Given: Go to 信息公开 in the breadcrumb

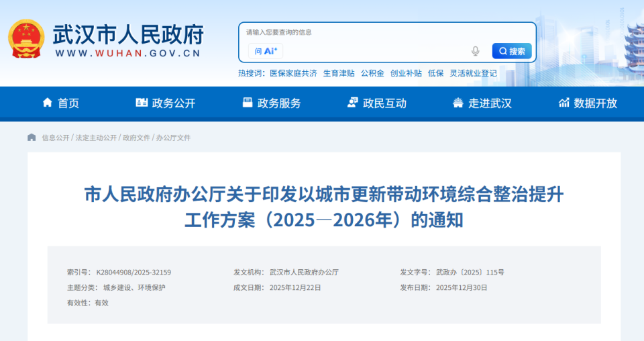Looking at the screenshot, I should [x=56, y=138].
